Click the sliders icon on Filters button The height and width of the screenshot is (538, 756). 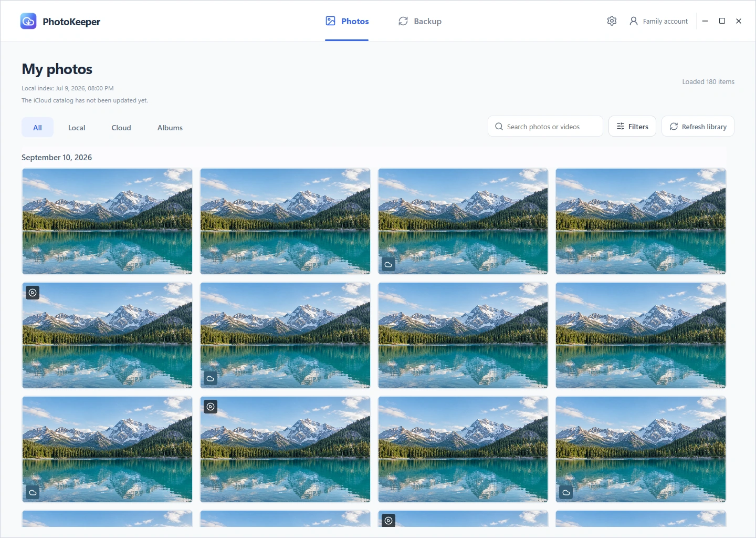coord(621,127)
